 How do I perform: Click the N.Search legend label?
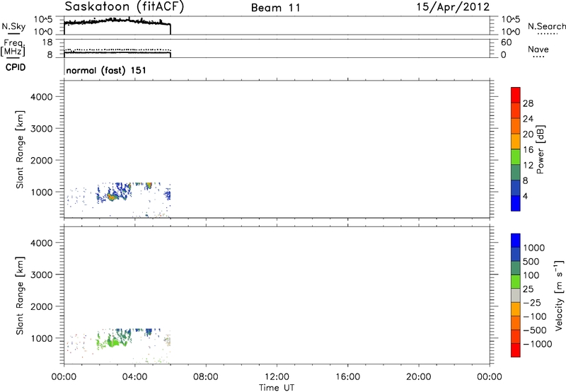point(546,26)
